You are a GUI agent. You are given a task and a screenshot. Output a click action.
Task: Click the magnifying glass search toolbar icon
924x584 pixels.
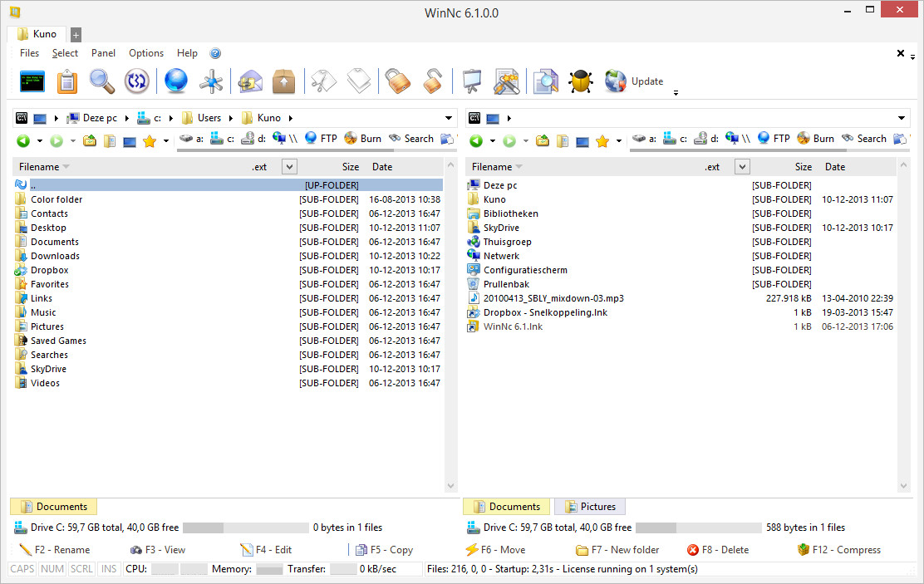(x=102, y=81)
